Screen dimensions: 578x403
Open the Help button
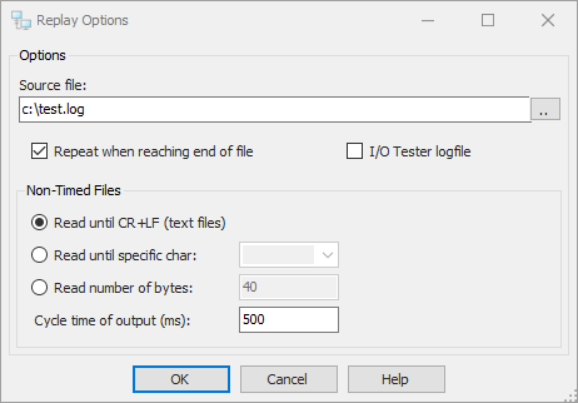pos(396,379)
